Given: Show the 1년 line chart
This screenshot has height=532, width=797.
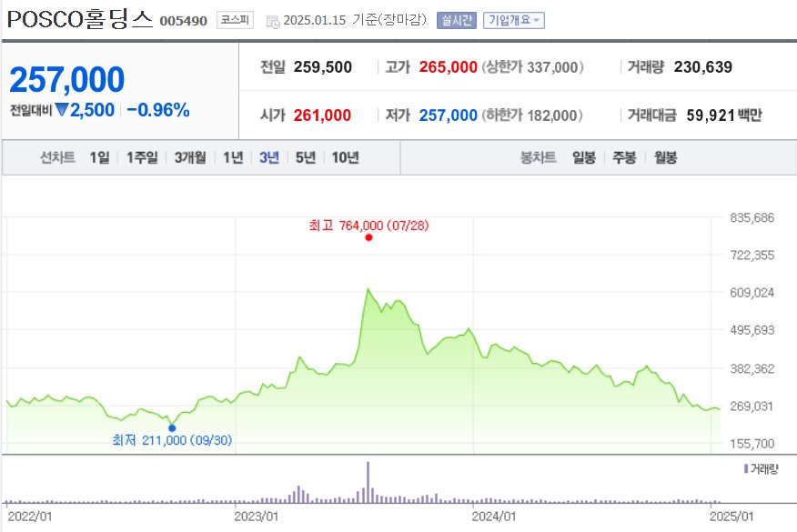Looking at the screenshot, I should pyautogui.click(x=233, y=157).
